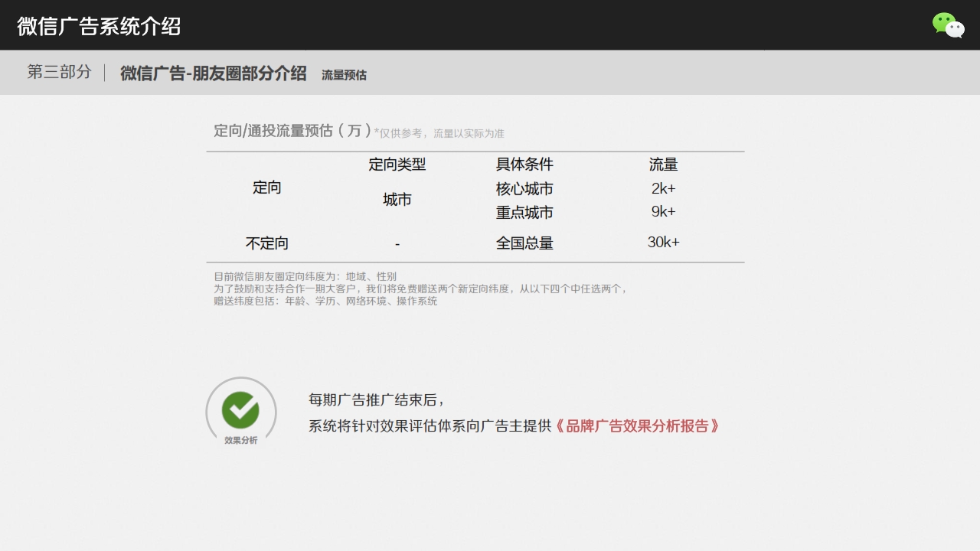Select the 核心城市 table cell
This screenshot has height=551, width=980.
point(524,189)
